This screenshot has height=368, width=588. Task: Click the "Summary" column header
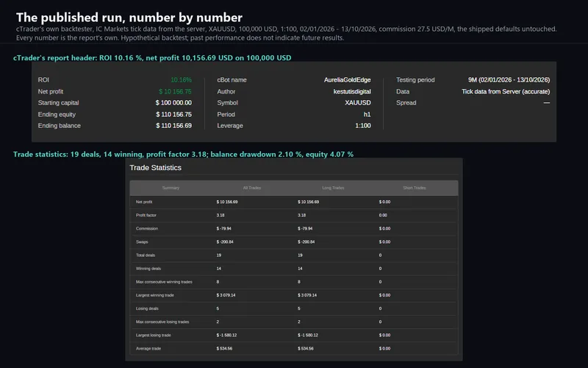pyautogui.click(x=171, y=188)
